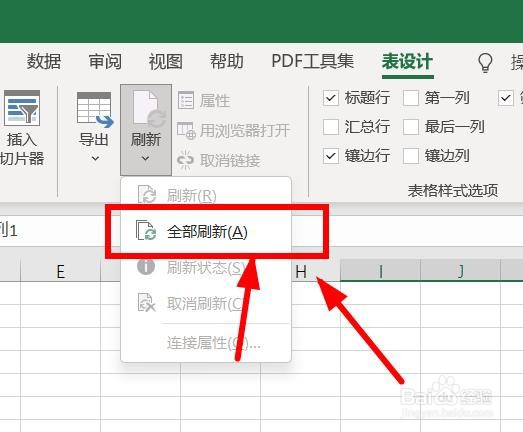Image resolution: width=523 pixels, height=432 pixels.
Task: Uncheck the 标题行 checkbox
Action: click(x=331, y=98)
